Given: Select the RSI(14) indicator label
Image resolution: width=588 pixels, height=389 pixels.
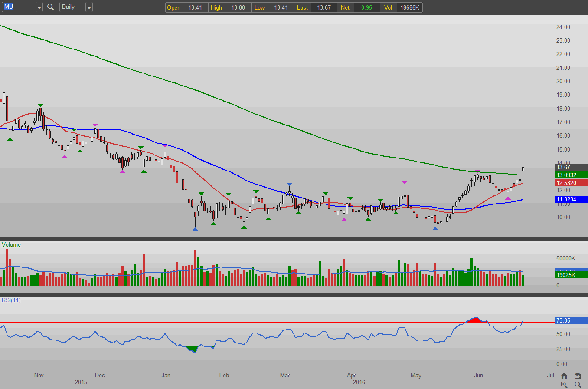Looking at the screenshot, I should [x=11, y=300].
